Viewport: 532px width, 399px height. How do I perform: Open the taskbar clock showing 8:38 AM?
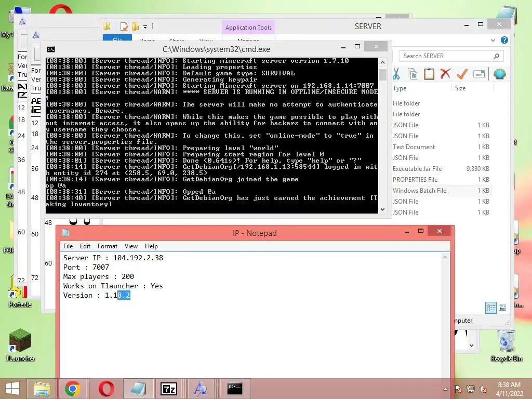(x=509, y=389)
